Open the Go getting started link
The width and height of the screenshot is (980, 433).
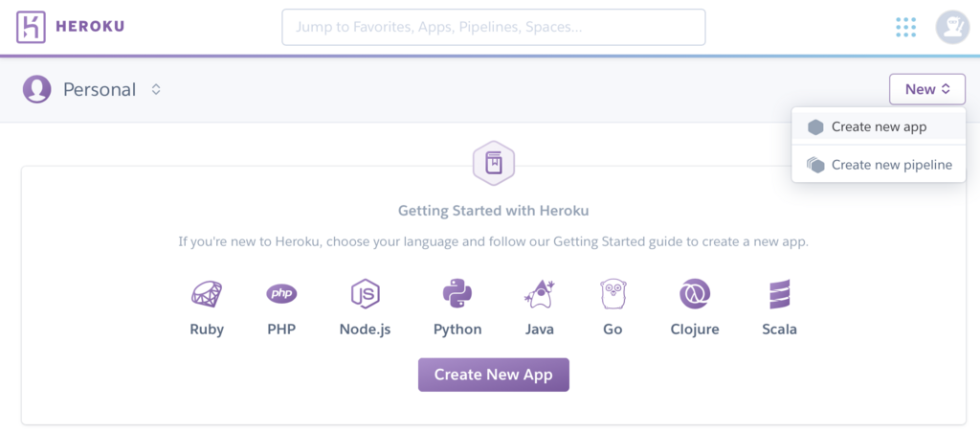[612, 330]
